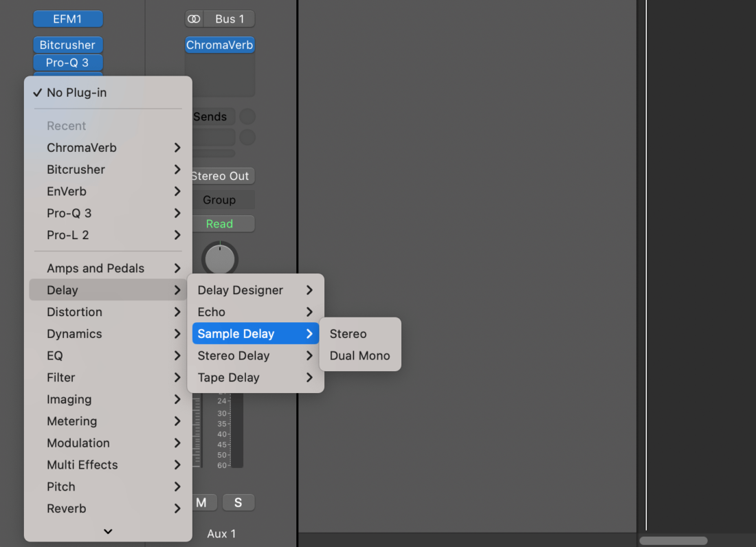Expand the Metering category
This screenshot has height=547, width=756.
pyautogui.click(x=108, y=421)
